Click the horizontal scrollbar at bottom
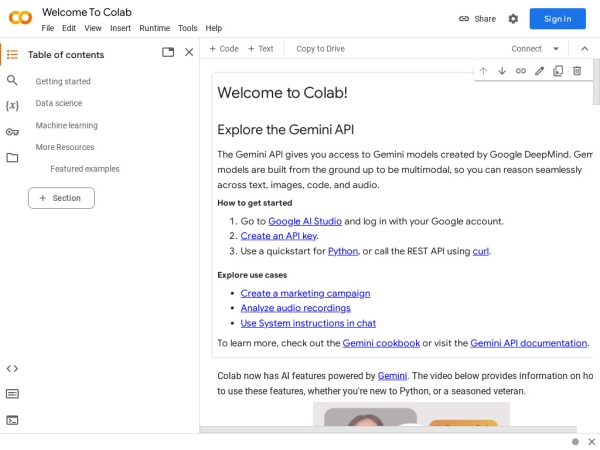 point(388,430)
